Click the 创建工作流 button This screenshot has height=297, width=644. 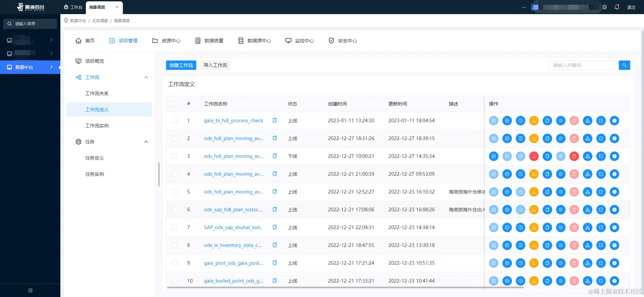pyautogui.click(x=181, y=65)
